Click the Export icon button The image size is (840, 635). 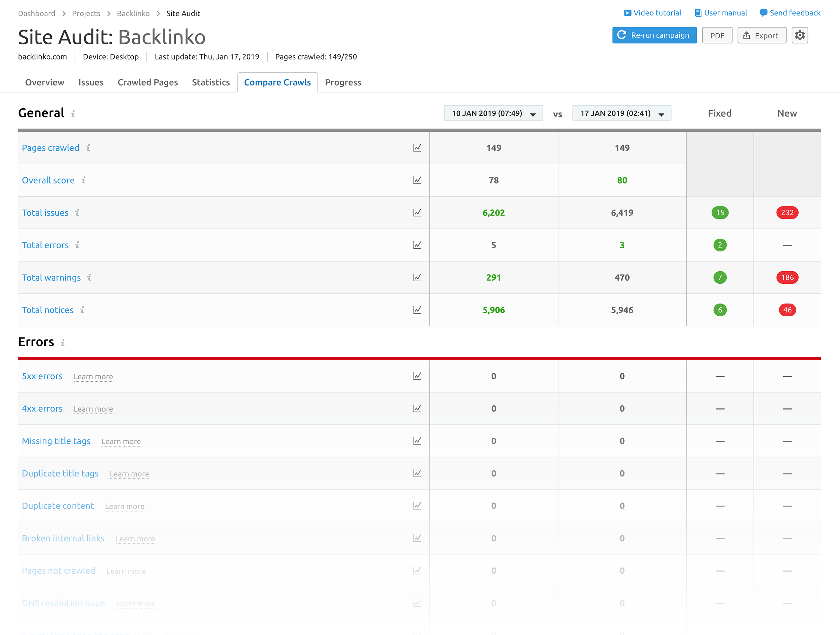[x=761, y=35]
